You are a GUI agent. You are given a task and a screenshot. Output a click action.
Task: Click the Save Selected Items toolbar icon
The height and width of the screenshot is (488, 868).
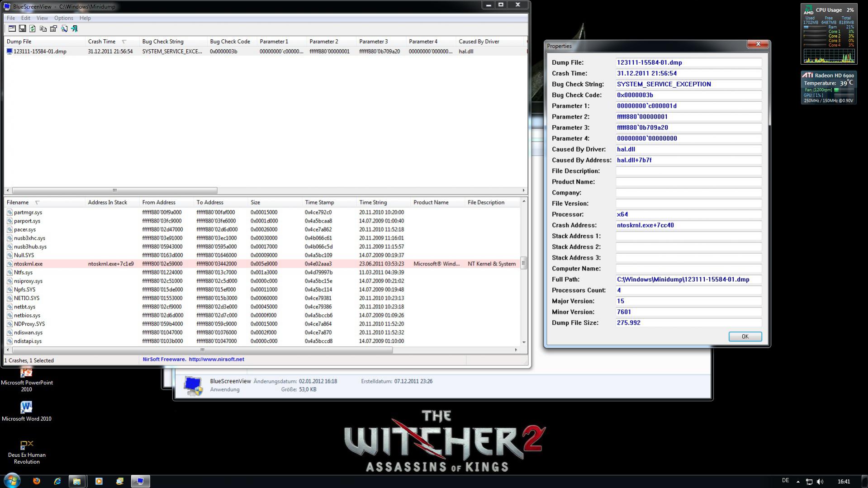(22, 28)
